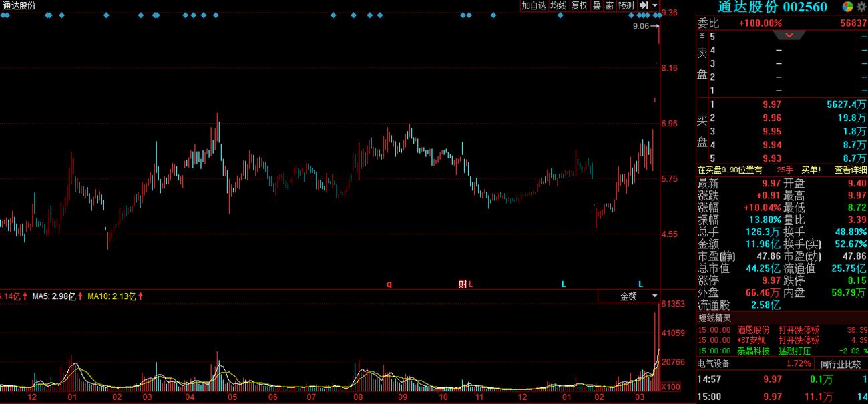
Task: Toggle 复权 price adjustment
Action: [x=579, y=5]
